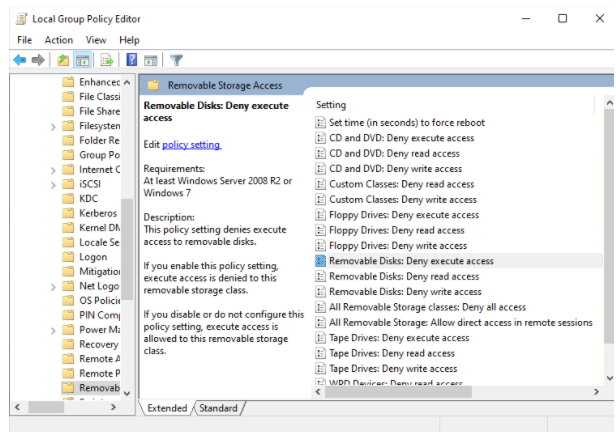The image size is (616, 432).
Task: Open the Action menu
Action: tap(59, 40)
